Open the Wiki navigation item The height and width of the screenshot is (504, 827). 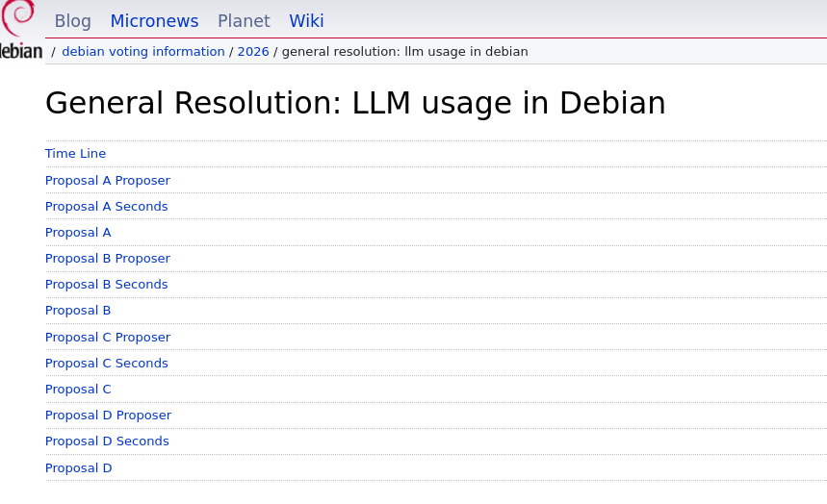(306, 21)
